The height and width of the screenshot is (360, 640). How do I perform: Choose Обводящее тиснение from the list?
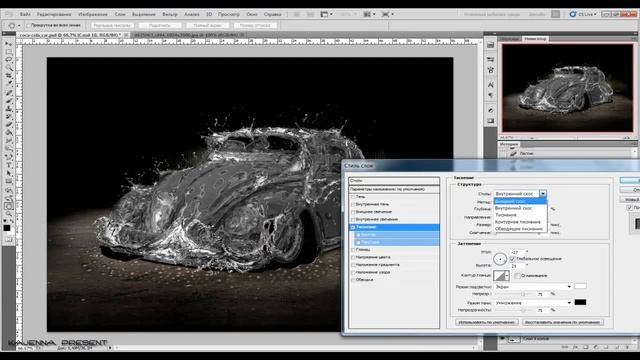[520, 229]
